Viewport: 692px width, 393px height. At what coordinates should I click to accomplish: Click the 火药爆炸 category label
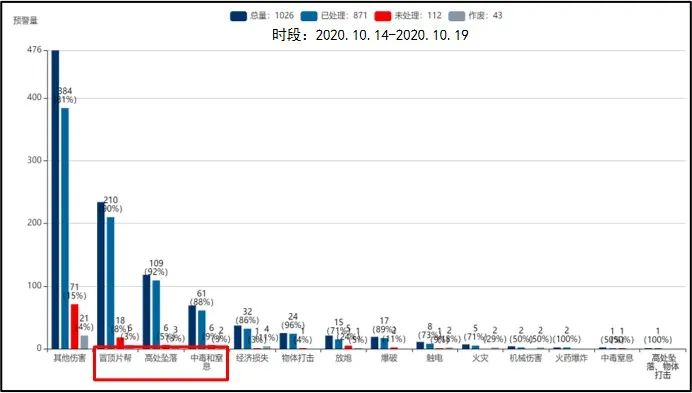[x=572, y=358]
